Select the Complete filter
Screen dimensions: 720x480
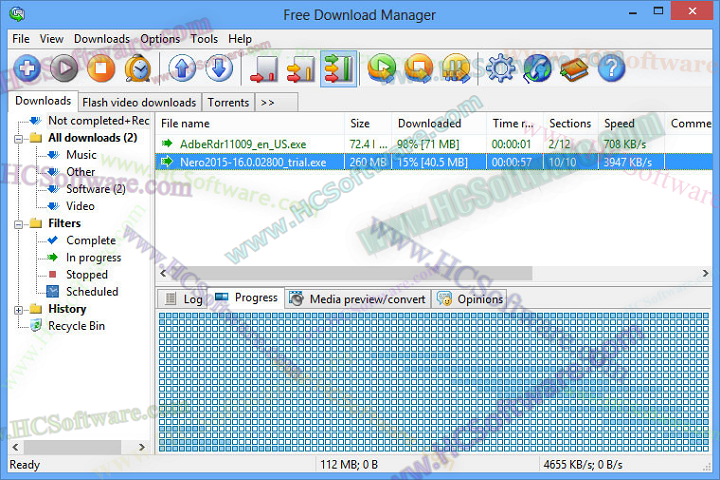(x=90, y=240)
